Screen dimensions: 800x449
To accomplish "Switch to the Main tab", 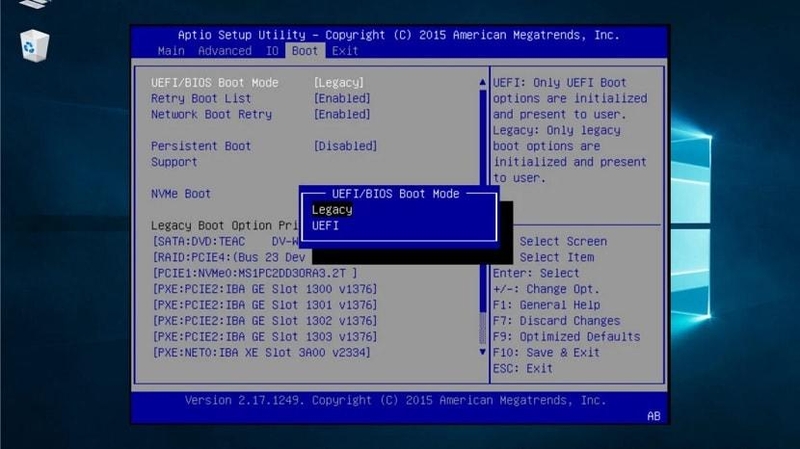I will point(171,51).
